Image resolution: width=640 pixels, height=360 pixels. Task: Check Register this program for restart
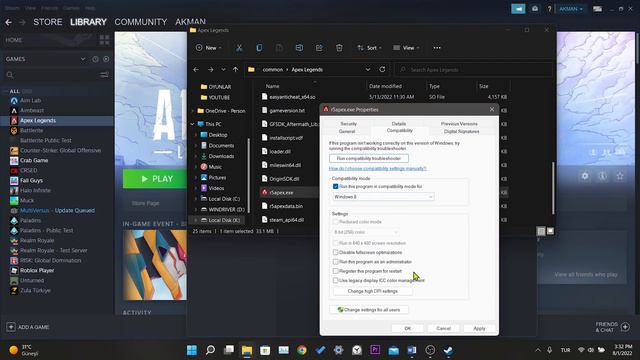click(x=336, y=271)
